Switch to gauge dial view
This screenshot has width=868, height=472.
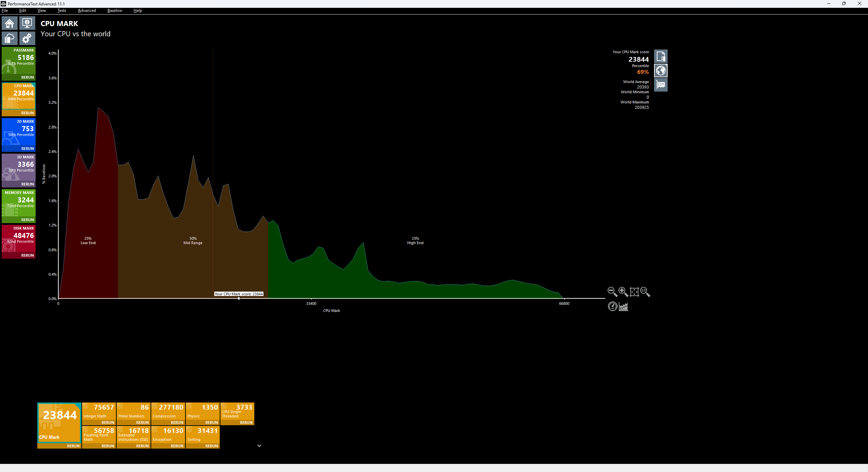(612, 307)
